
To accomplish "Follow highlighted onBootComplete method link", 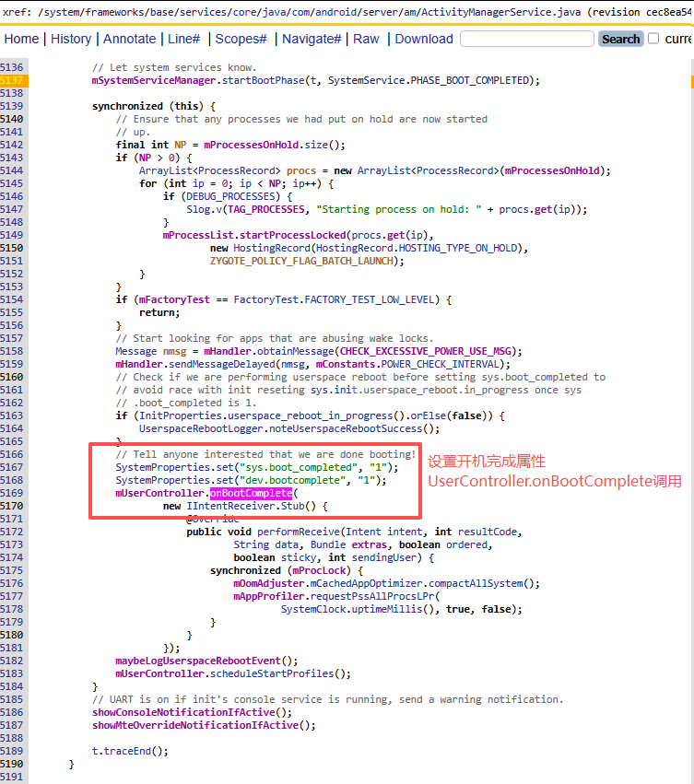I will (x=252, y=493).
